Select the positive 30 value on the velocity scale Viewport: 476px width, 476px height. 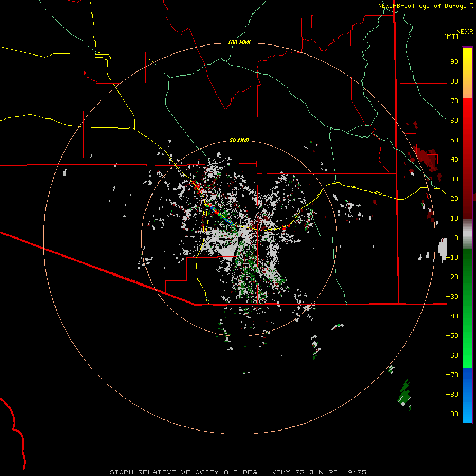(x=454, y=179)
